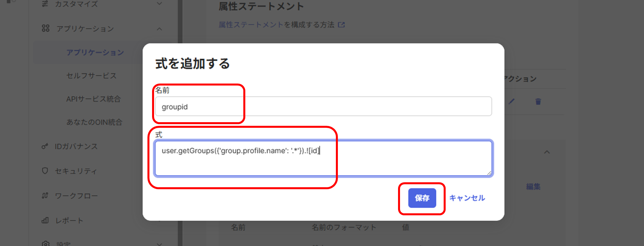644x246 pixels.
Task: Click the 設定 gear icon in sidebar
Action: tap(46, 244)
